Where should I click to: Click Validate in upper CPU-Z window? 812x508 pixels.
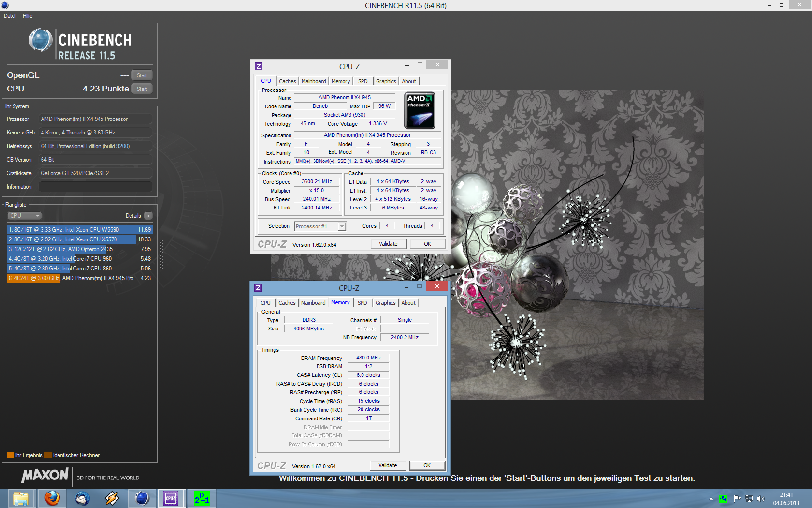click(x=388, y=244)
